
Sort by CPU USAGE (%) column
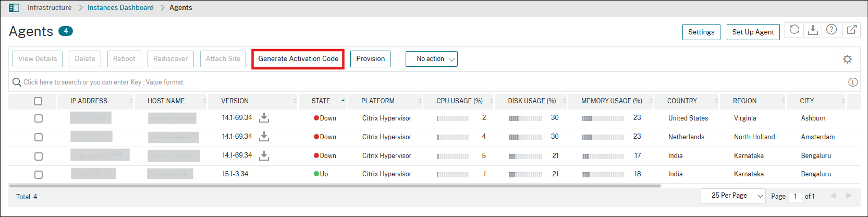460,101
